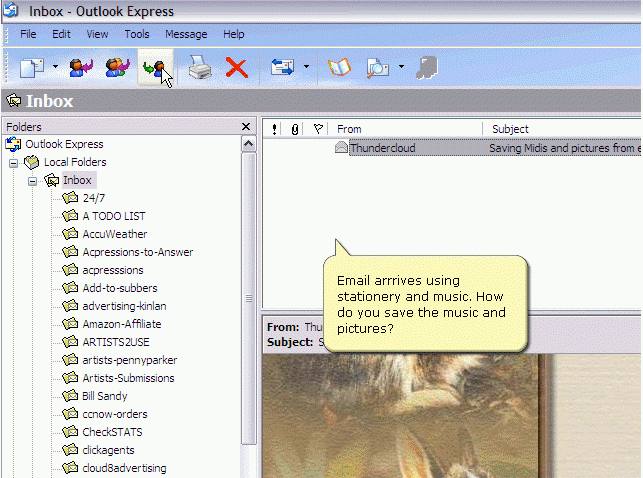Open the advertising-kinlan folder
The width and height of the screenshot is (643, 478).
click(x=124, y=307)
